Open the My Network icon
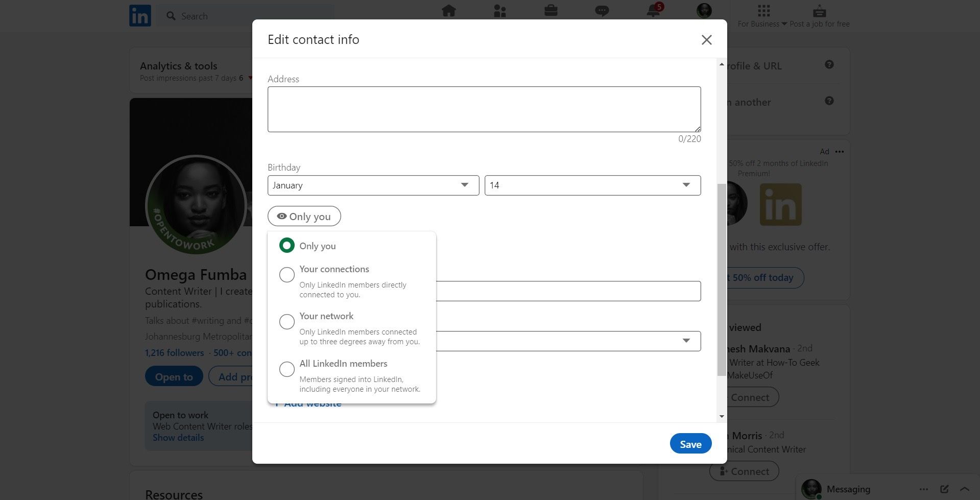 pyautogui.click(x=499, y=11)
